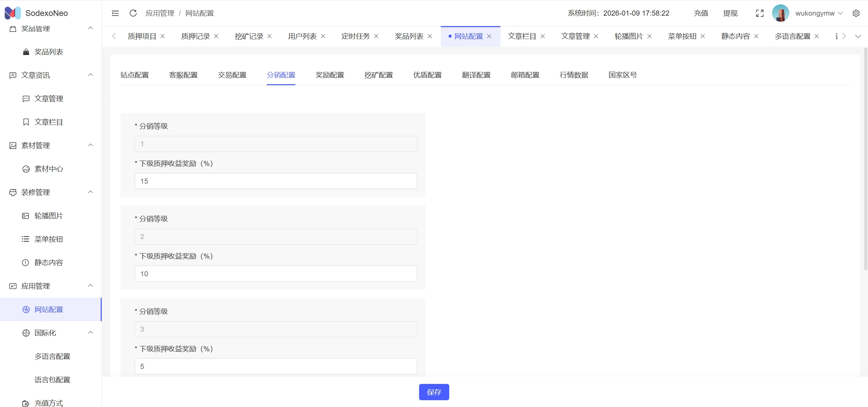Enter fullscreen mode via header icon
Image resolution: width=868 pixels, height=407 pixels.
[759, 13]
